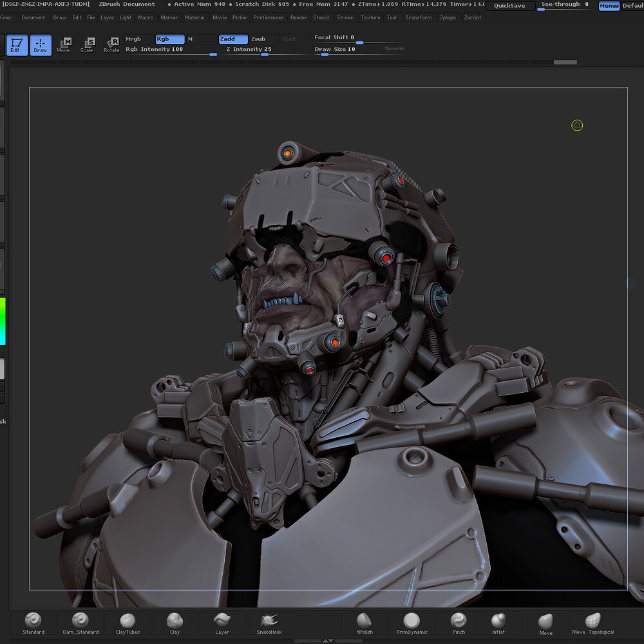The height and width of the screenshot is (644, 644).
Task: Open the Draw menu
Action: (x=59, y=17)
